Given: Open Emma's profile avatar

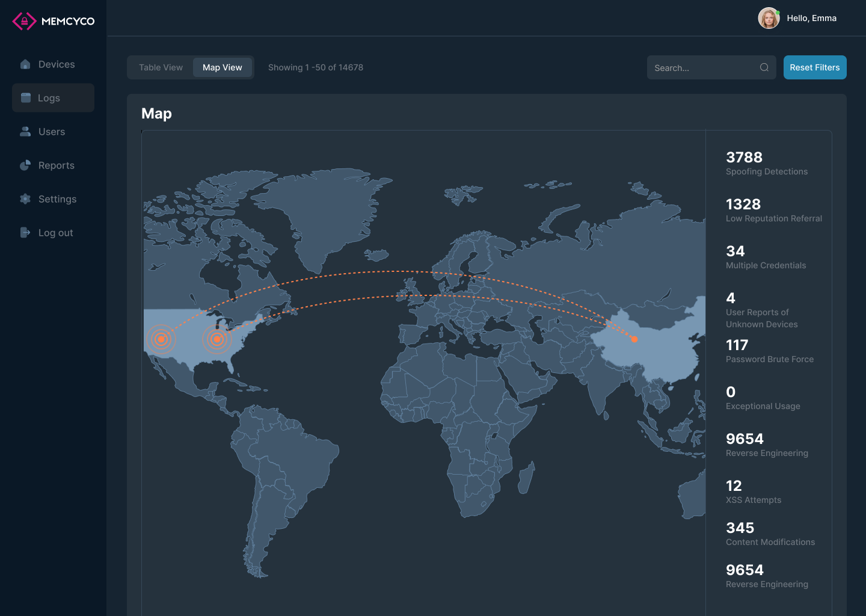Looking at the screenshot, I should pyautogui.click(x=768, y=18).
